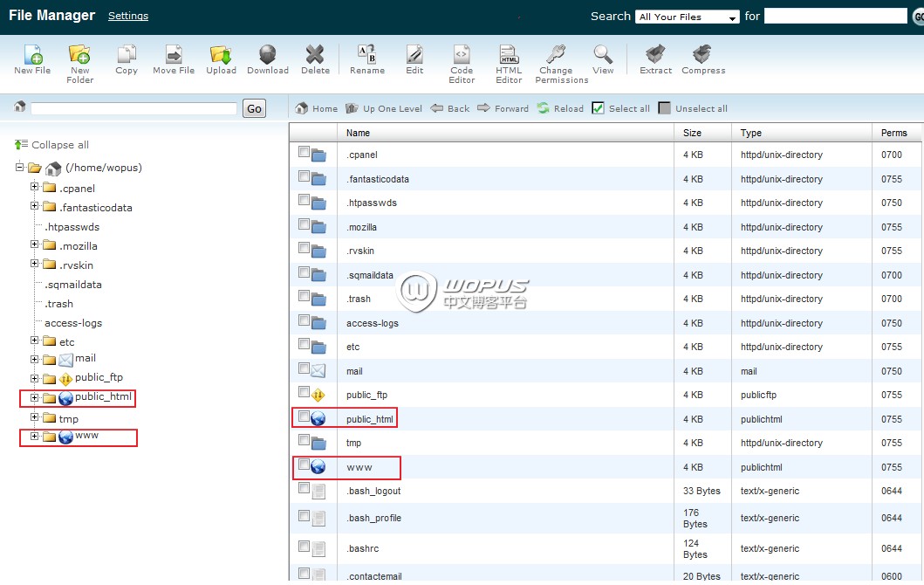
Task: Open the Edit tool
Action: click(x=414, y=54)
